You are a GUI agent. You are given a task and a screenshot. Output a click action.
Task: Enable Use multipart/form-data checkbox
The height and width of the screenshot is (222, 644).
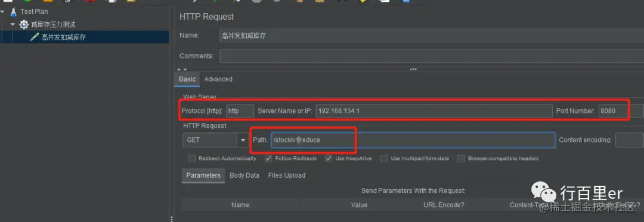[x=384, y=159]
